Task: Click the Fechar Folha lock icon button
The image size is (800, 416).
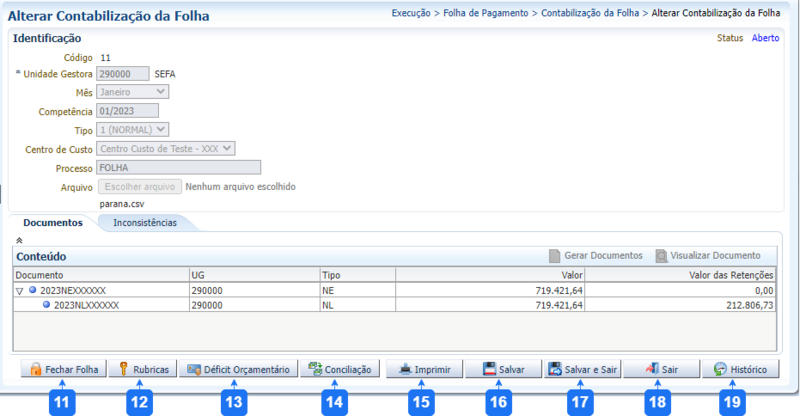Action: click(64, 369)
